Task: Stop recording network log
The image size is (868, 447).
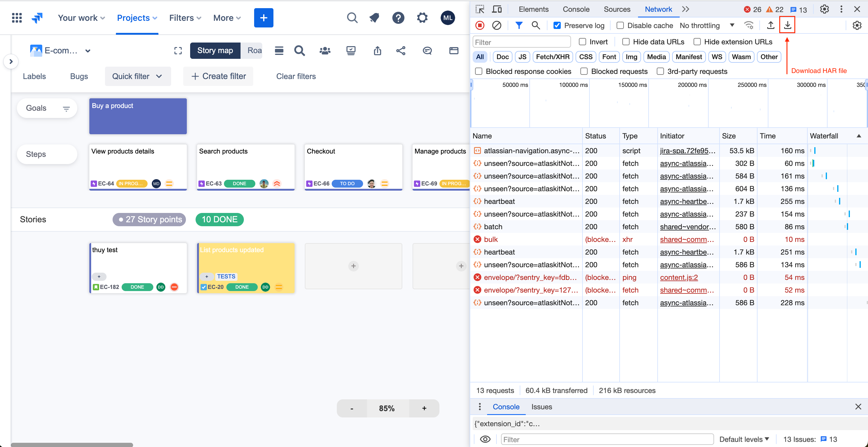Action: [480, 25]
